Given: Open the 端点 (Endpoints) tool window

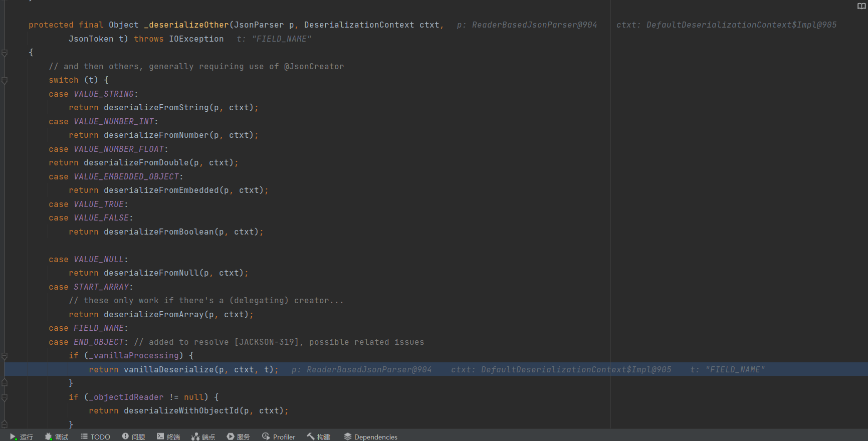Looking at the screenshot, I should click(x=203, y=436).
